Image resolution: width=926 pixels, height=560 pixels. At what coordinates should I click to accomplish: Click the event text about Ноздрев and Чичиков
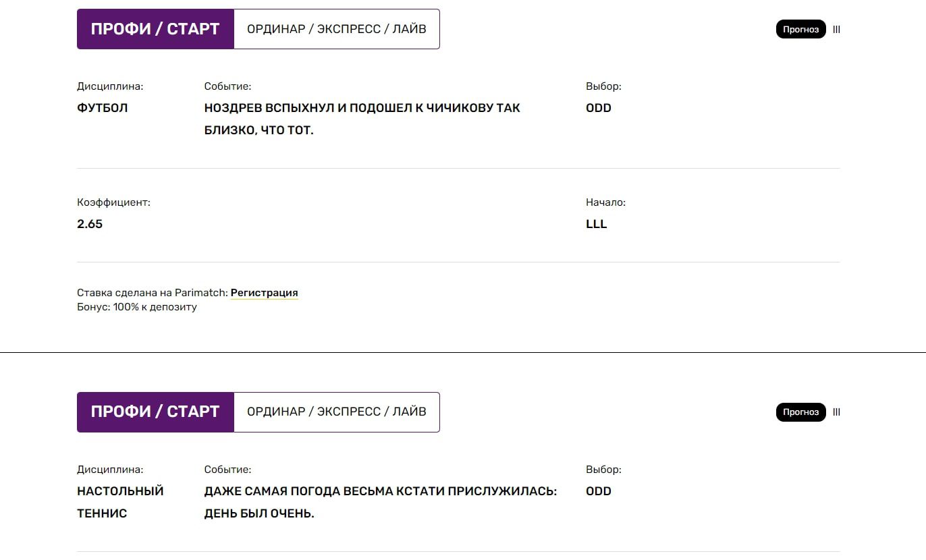pos(362,119)
